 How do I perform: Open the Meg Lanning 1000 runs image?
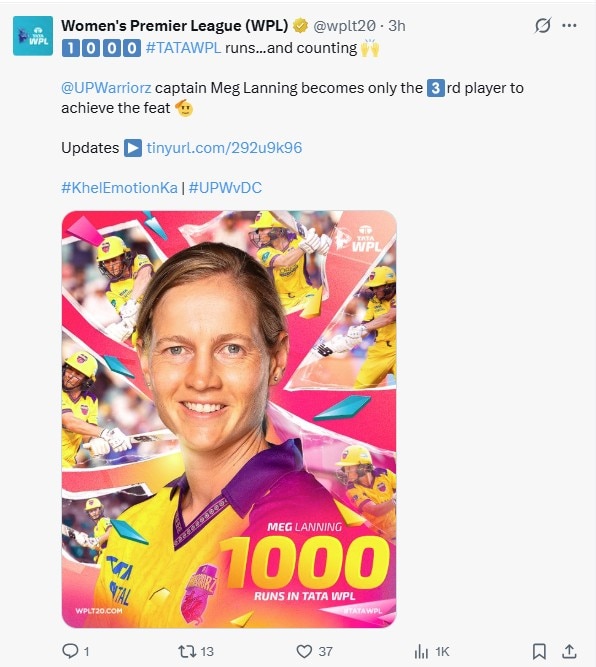coord(229,419)
